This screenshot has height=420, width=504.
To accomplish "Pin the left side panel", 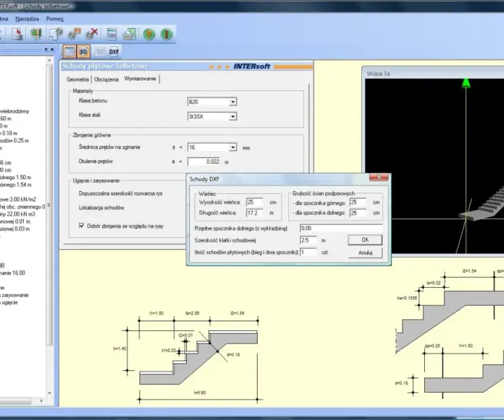I will point(46,49).
